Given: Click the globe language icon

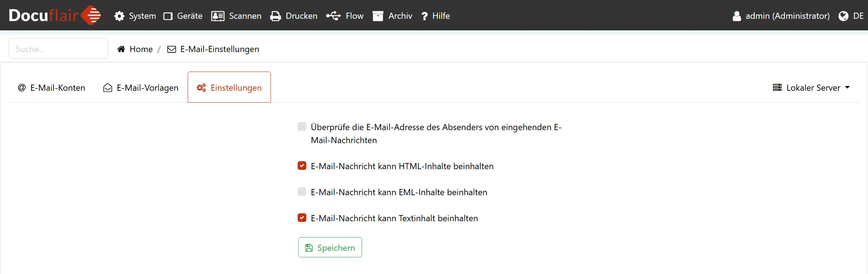Looking at the screenshot, I should pos(843,16).
